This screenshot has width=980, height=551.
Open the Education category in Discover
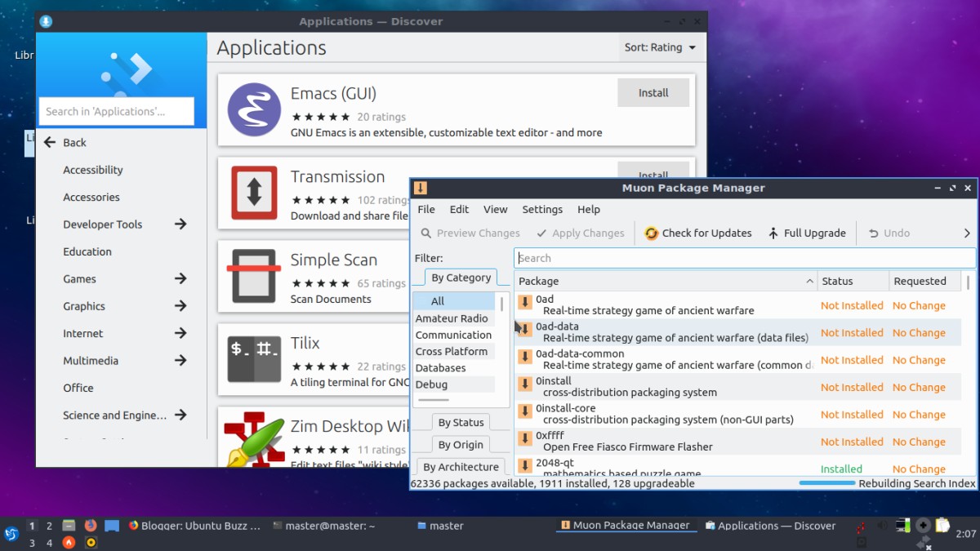point(87,251)
